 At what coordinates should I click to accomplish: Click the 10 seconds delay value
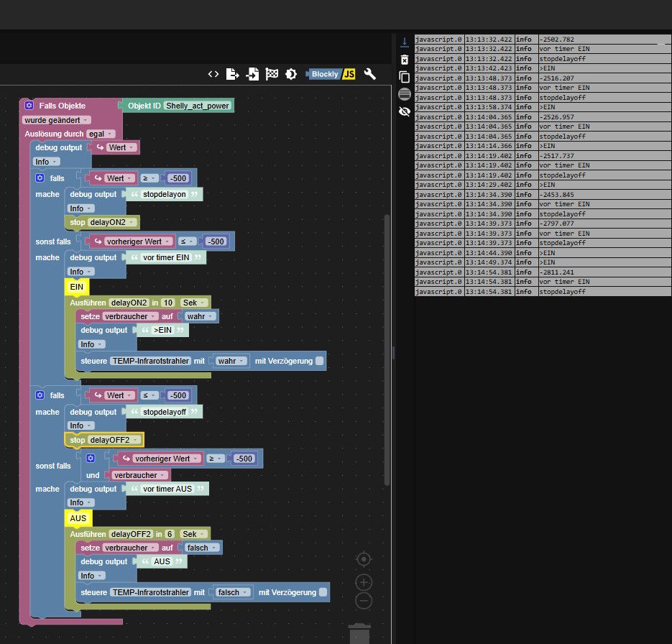point(167,303)
